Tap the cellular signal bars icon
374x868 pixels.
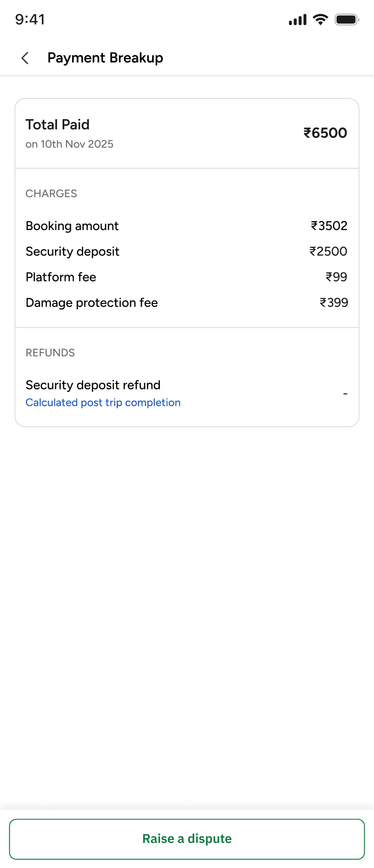297,20
